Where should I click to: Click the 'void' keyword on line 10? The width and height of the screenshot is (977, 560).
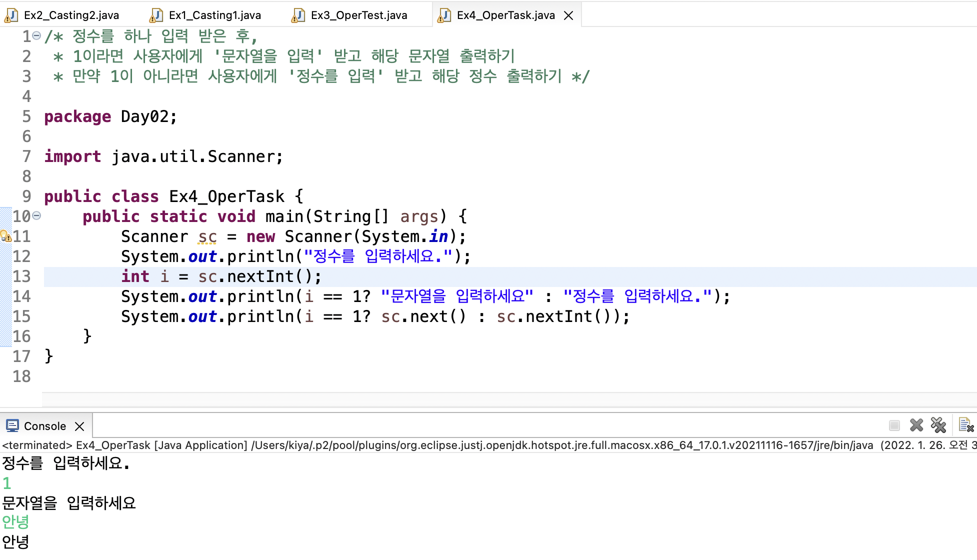(236, 216)
